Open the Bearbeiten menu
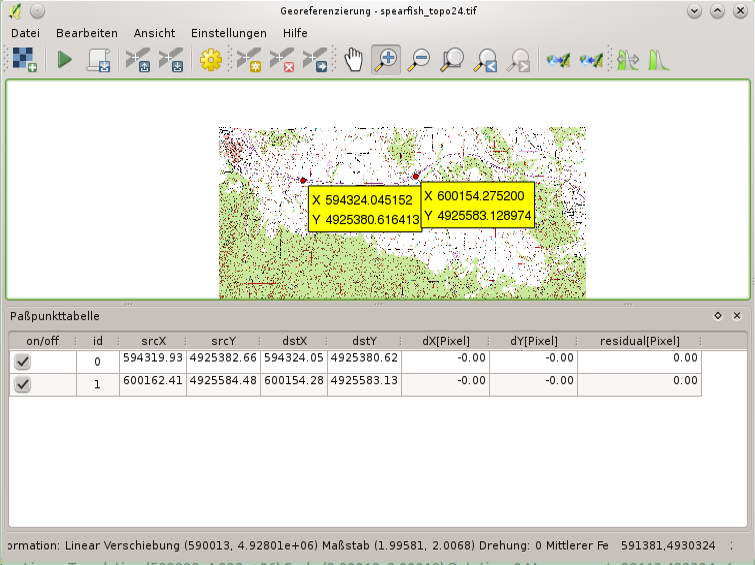The width and height of the screenshot is (755, 565). (x=87, y=33)
